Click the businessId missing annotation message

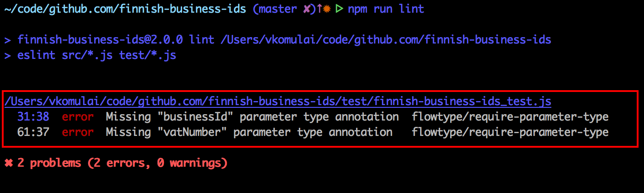253,117
